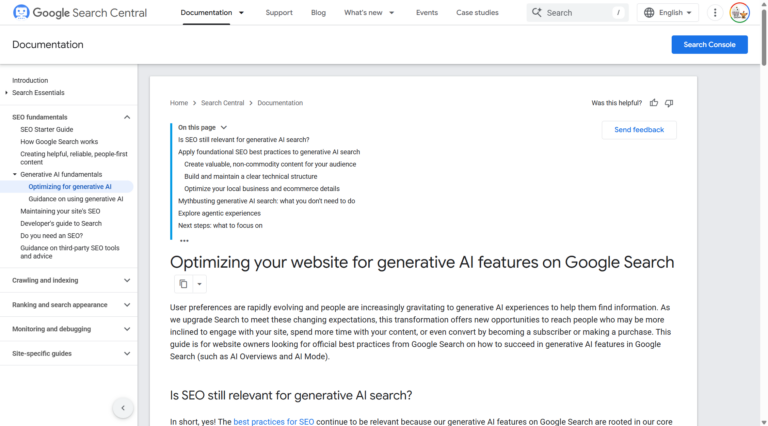Click the scrollbar down arrow
Image resolution: width=768 pixels, height=426 pixels.
(x=764, y=422)
